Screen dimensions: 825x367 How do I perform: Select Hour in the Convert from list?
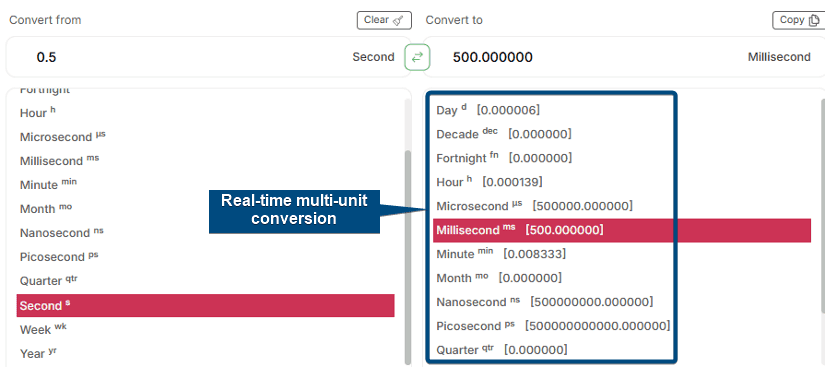(x=205, y=113)
